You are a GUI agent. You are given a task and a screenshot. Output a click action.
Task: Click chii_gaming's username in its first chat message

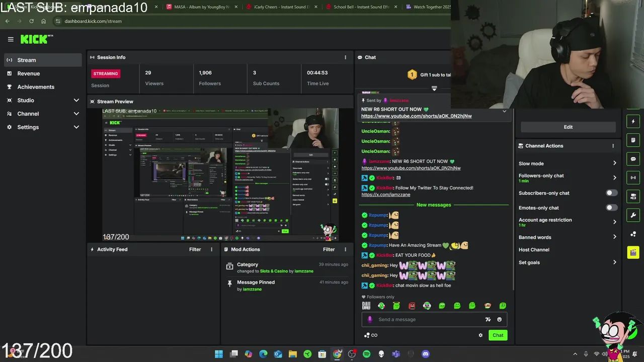[374, 265]
